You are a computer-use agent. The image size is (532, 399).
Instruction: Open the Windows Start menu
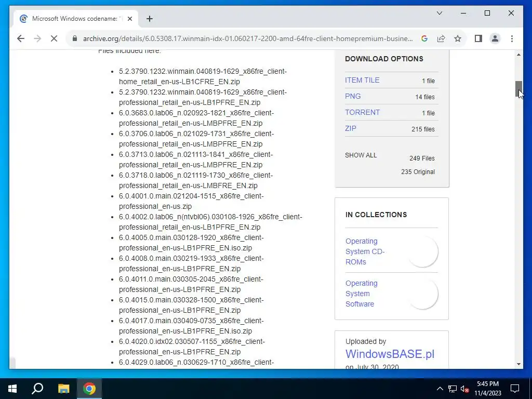tap(12, 389)
